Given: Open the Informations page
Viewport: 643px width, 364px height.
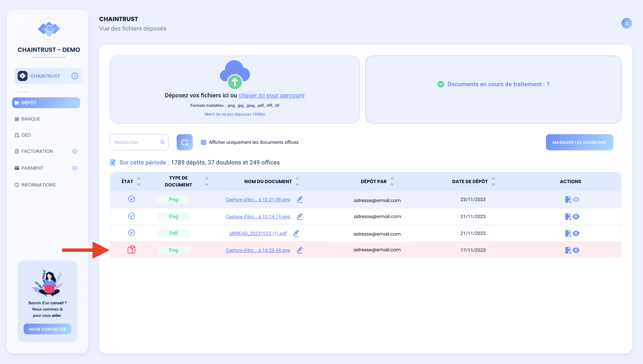Looking at the screenshot, I should (x=35, y=185).
